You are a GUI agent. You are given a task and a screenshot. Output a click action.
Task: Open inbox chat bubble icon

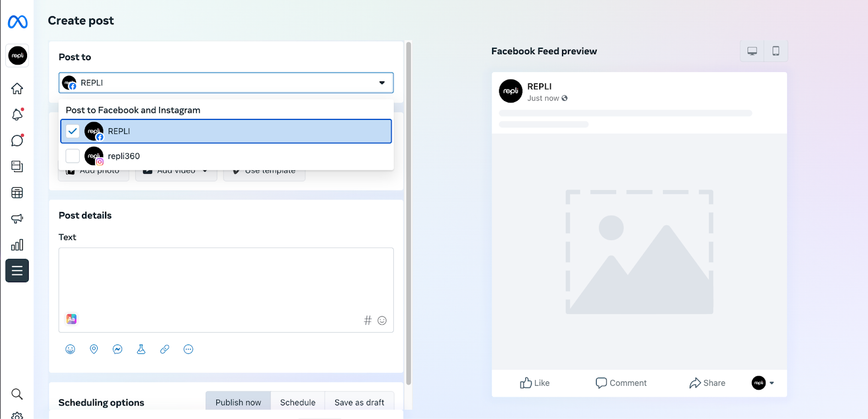pos(17,141)
